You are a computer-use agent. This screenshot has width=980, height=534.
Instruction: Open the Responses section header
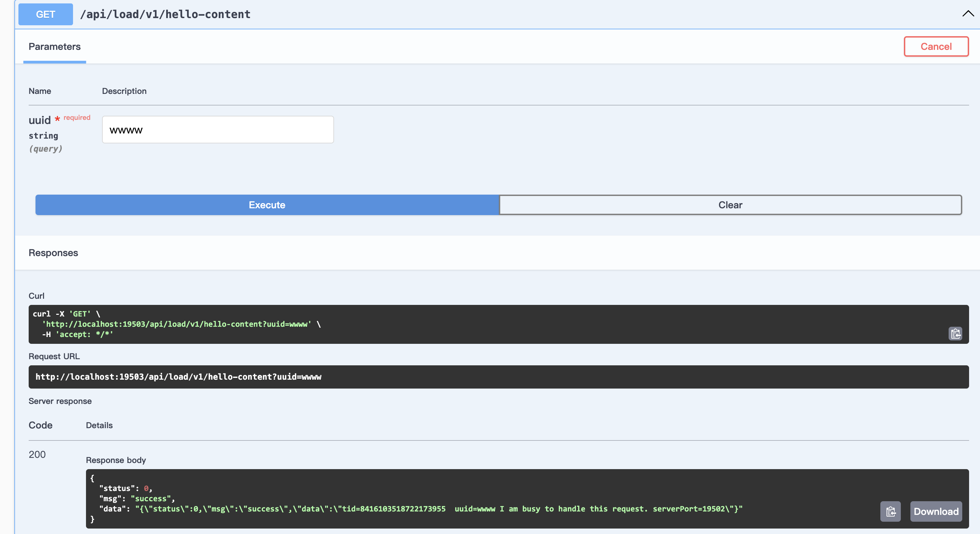(53, 253)
